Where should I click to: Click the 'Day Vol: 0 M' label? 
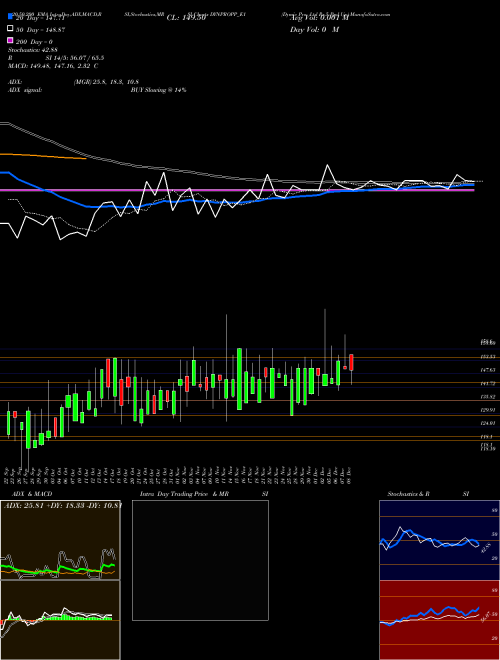click(315, 30)
